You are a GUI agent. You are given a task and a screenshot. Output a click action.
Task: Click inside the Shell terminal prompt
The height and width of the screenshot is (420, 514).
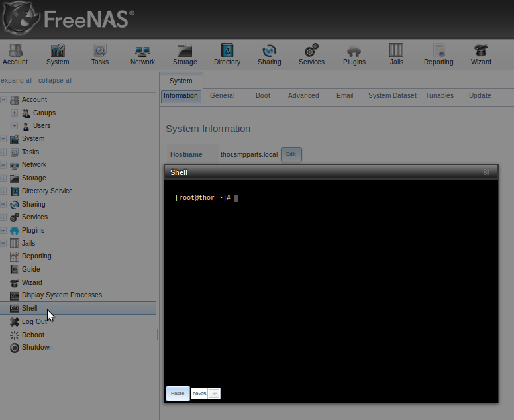[x=207, y=198]
